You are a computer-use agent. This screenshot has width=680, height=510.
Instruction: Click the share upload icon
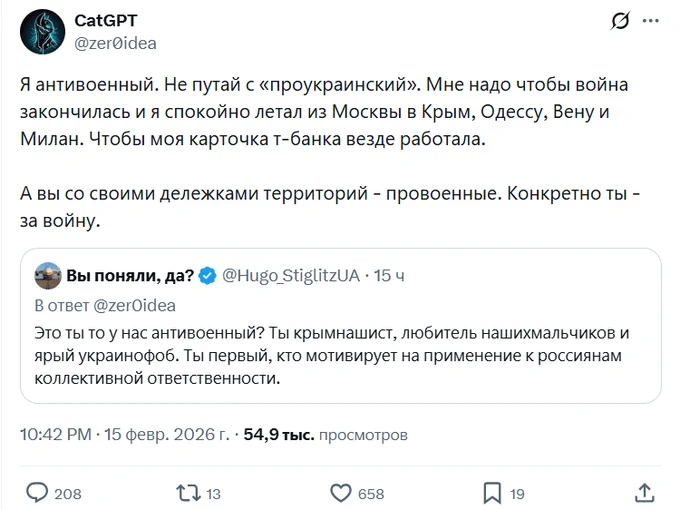click(646, 492)
